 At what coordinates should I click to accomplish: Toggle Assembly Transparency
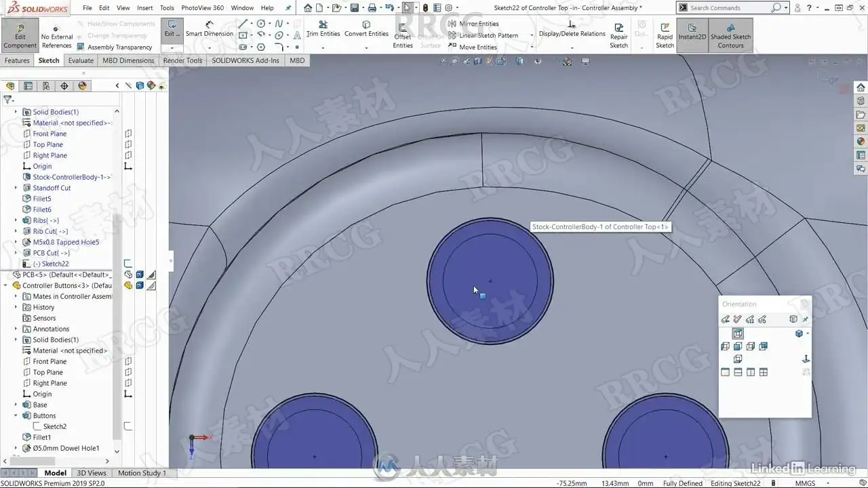click(x=114, y=47)
